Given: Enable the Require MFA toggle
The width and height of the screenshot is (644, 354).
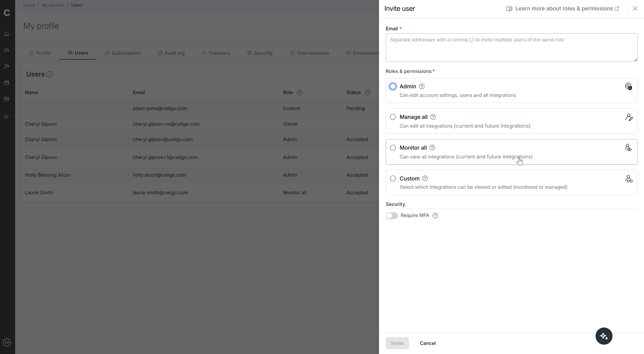Looking at the screenshot, I should click(x=392, y=215).
